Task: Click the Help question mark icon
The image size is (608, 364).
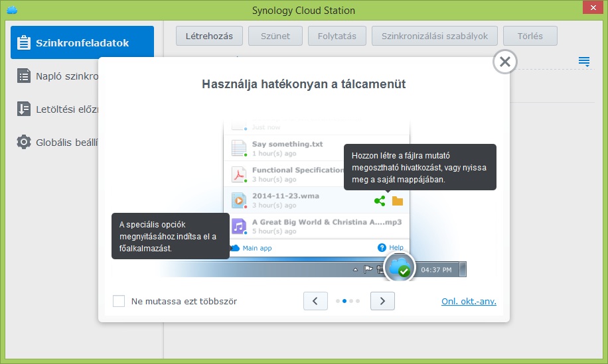Action: click(382, 247)
